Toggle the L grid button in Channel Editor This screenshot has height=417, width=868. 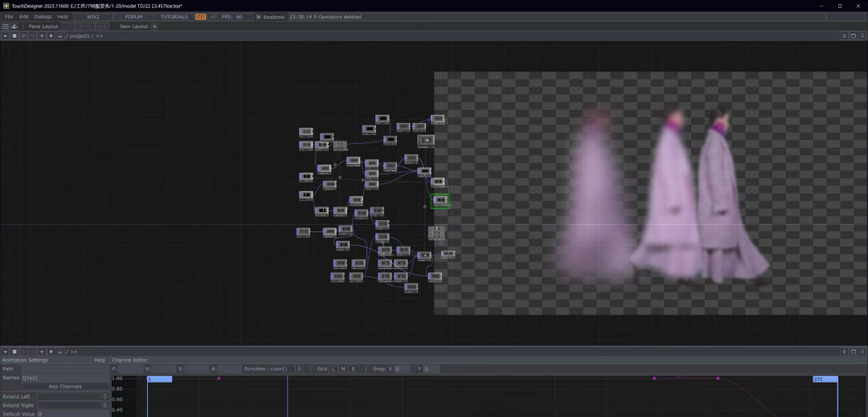[x=334, y=369]
